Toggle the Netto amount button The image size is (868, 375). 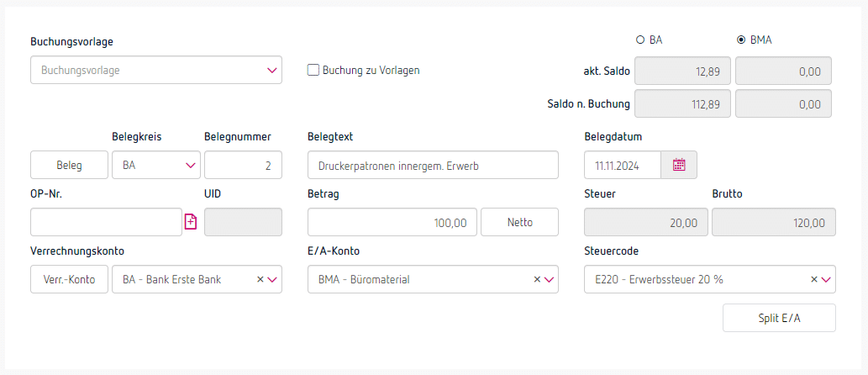[x=519, y=222]
